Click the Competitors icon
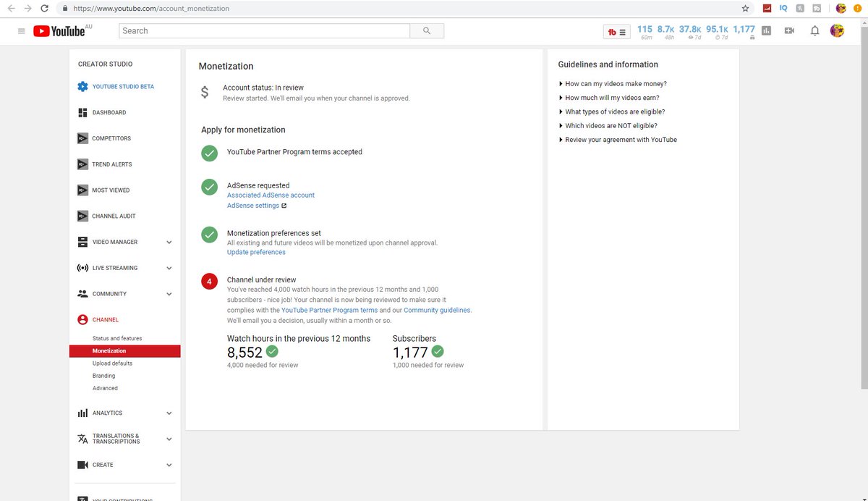 [82, 138]
